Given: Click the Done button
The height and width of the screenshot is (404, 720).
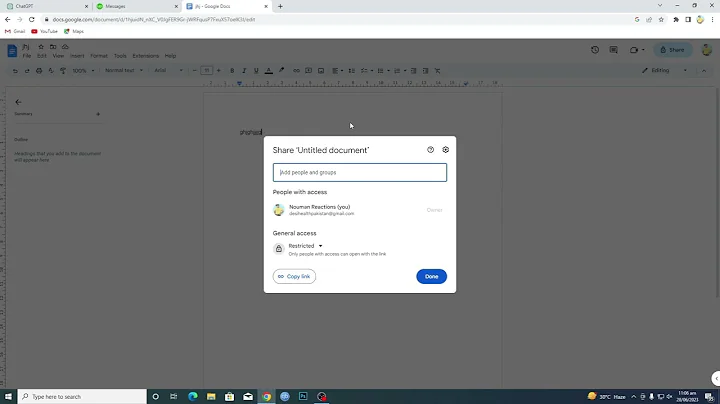Looking at the screenshot, I should (431, 276).
